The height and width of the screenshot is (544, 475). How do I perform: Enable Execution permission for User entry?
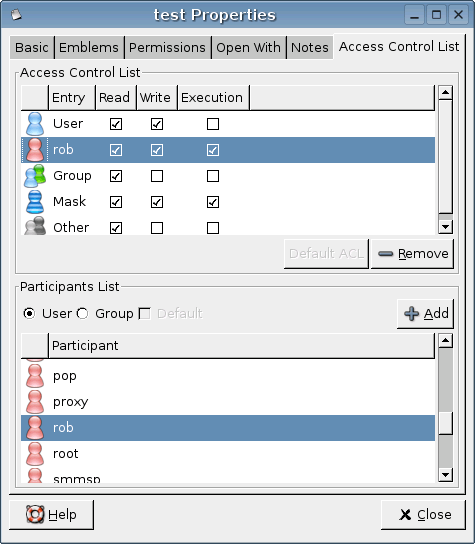[213, 124]
